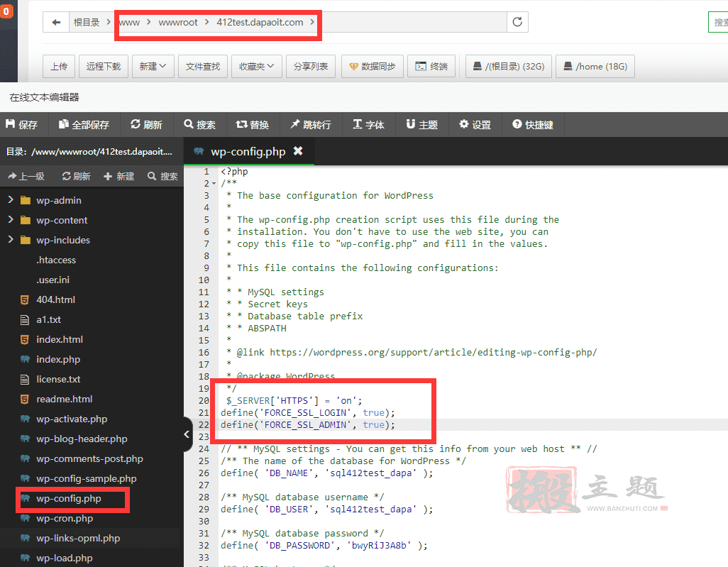Click the back arrow in path bar
Screen dimensions: 728x567
point(56,22)
